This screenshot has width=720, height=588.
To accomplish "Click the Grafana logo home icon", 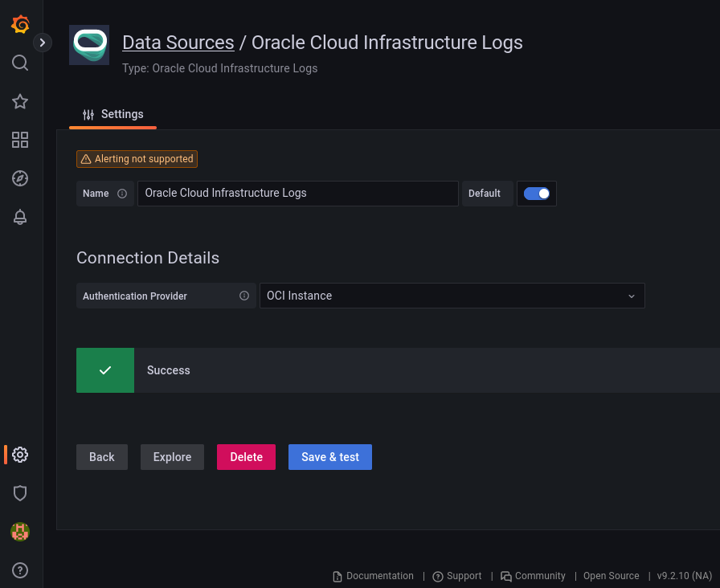I will pos(20,25).
